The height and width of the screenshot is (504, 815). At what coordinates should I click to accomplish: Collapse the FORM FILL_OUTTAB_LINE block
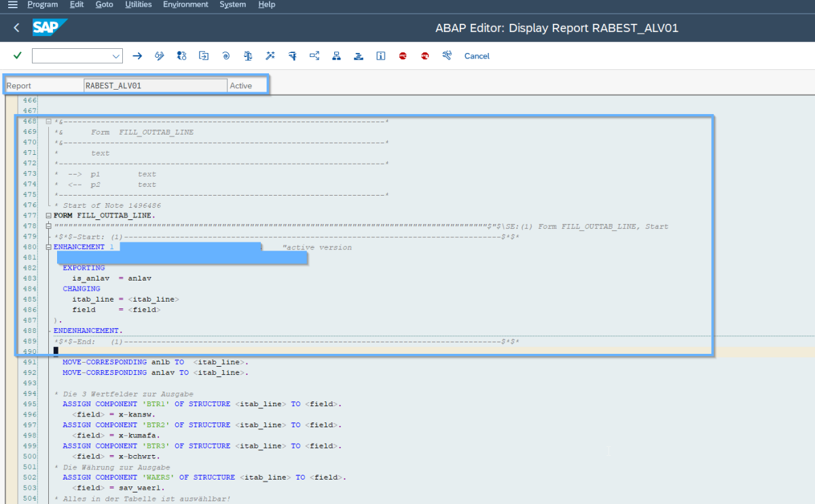pyautogui.click(x=48, y=215)
